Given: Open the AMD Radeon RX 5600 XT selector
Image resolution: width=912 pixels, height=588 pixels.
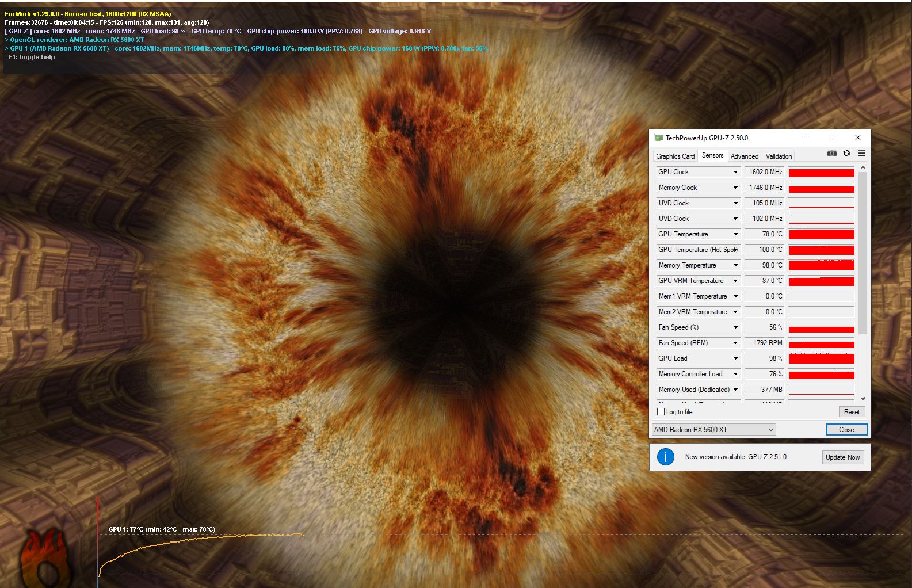Looking at the screenshot, I should (x=714, y=430).
